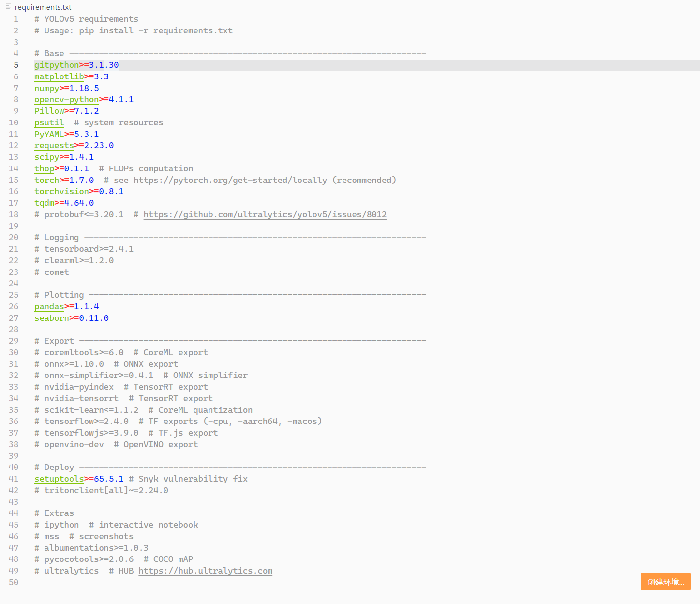Click the tqdm package name

pyautogui.click(x=44, y=203)
